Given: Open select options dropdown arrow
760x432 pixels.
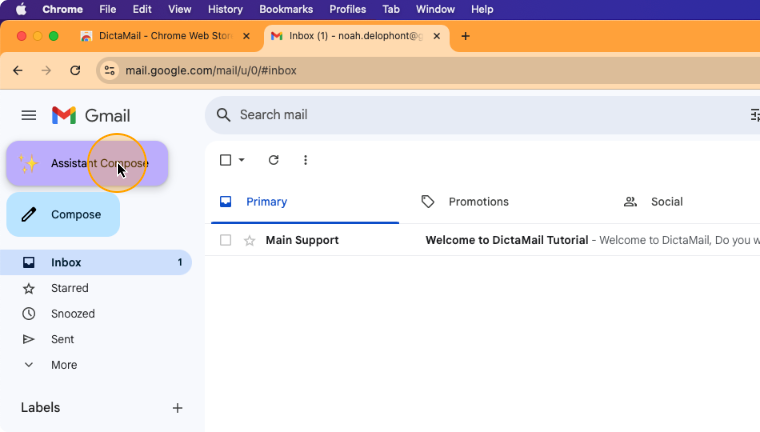Looking at the screenshot, I should 241,160.
